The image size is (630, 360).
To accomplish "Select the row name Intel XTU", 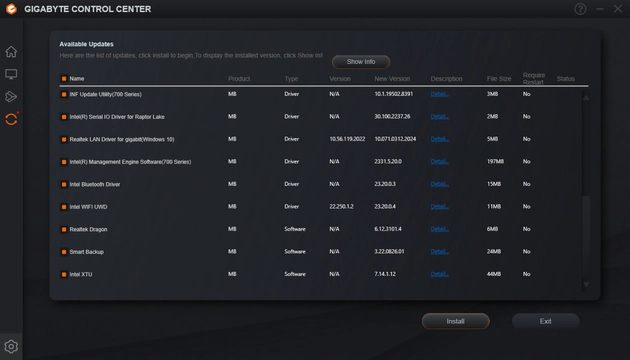I will coord(81,274).
